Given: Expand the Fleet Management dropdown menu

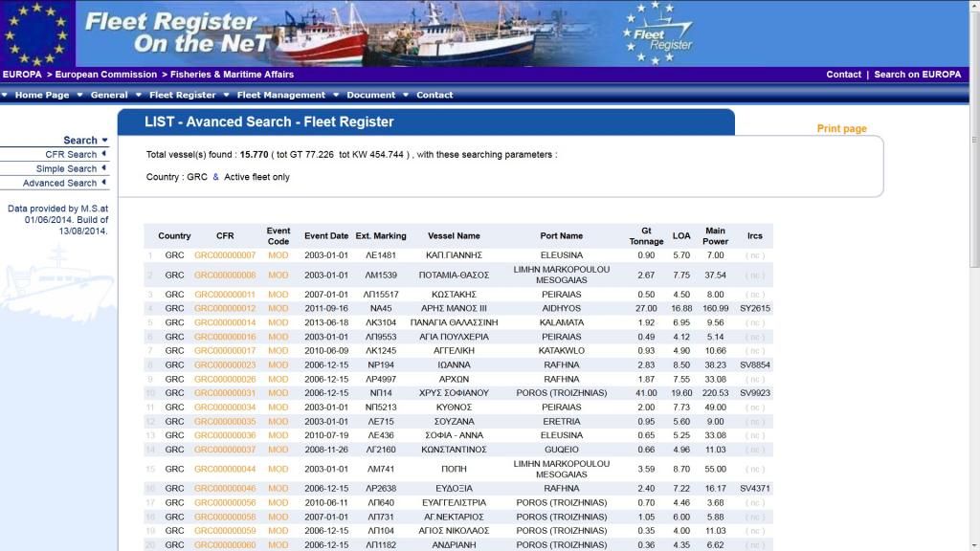Looking at the screenshot, I should [280, 95].
